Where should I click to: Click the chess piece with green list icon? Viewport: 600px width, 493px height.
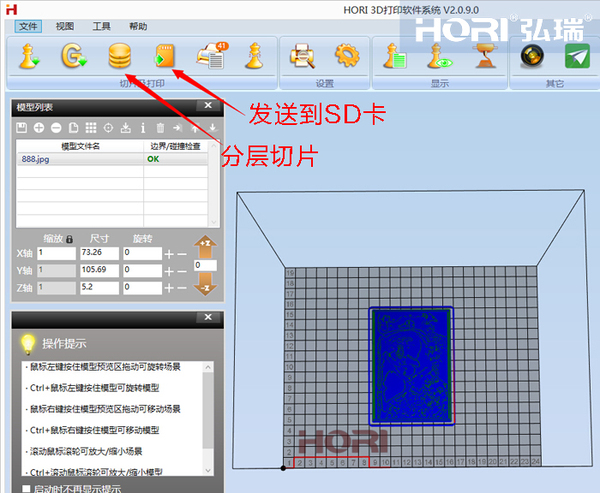(x=395, y=56)
